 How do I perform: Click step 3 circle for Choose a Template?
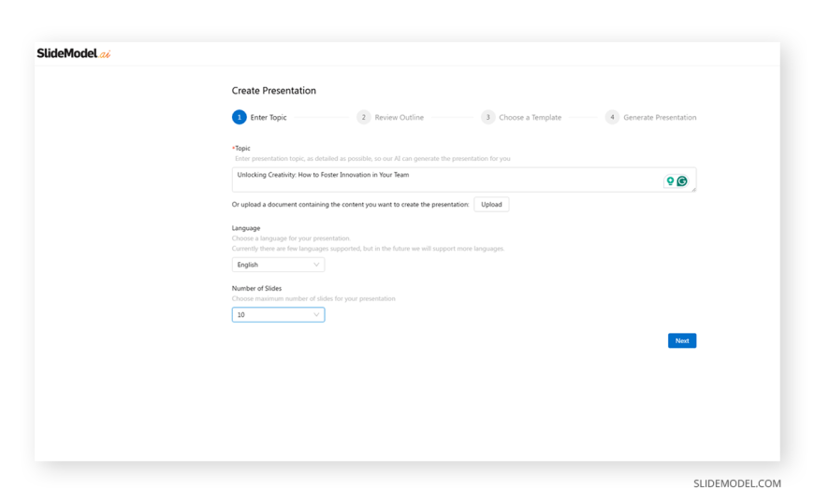point(488,117)
